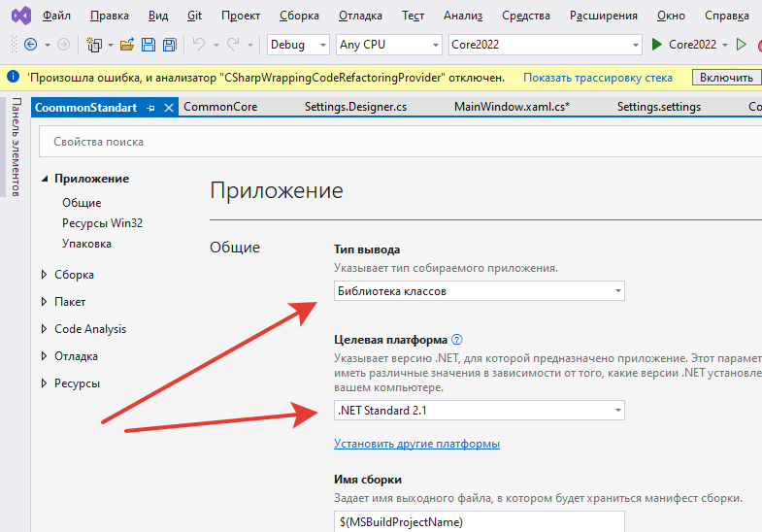
Task: Start debugging with green play Core2022 button
Action: pyautogui.click(x=683, y=45)
